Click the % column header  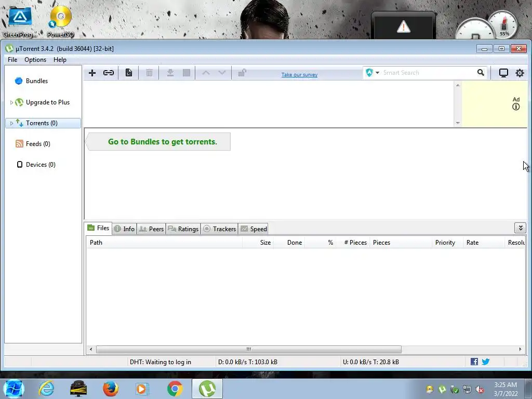[x=320, y=243]
